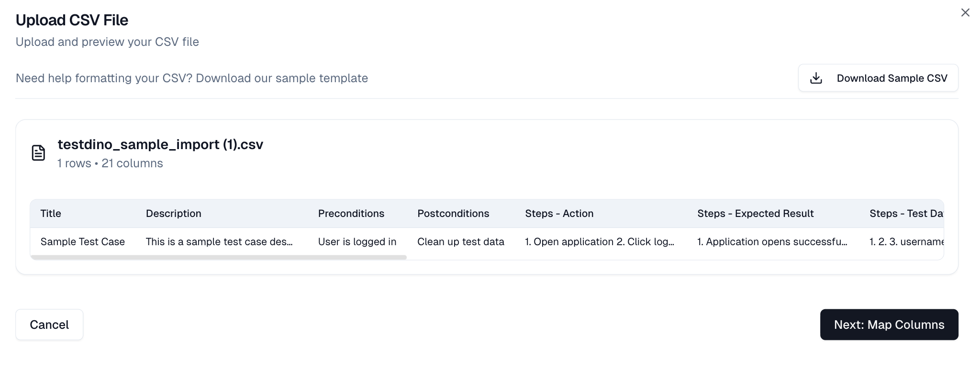Image resolution: width=980 pixels, height=368 pixels.
Task: Dismiss the dialog using the X icon
Action: click(x=966, y=13)
